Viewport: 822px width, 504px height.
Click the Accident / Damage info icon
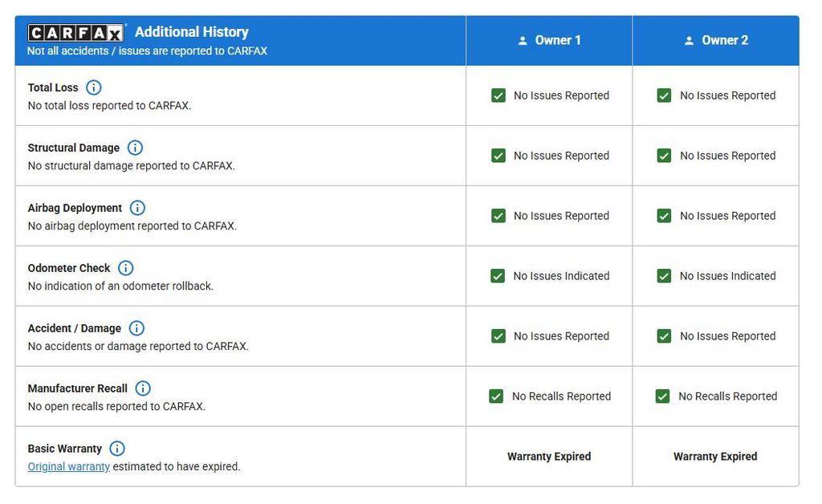click(x=136, y=328)
